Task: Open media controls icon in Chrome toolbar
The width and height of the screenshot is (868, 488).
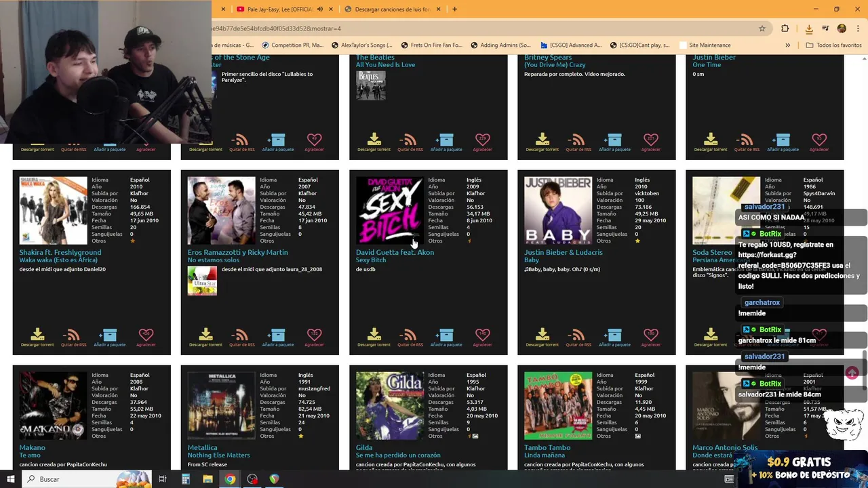Action: 825,28
